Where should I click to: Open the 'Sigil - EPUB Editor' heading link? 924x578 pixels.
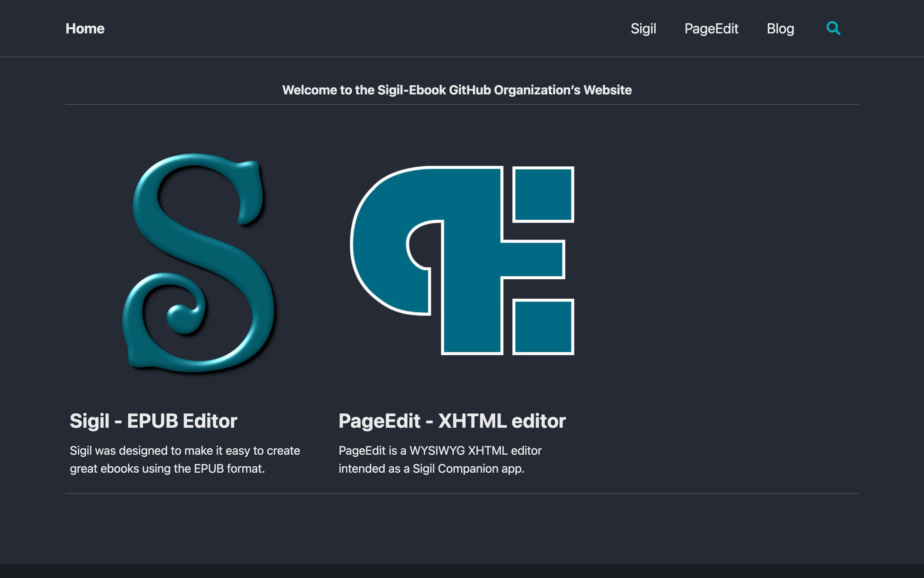click(x=153, y=421)
